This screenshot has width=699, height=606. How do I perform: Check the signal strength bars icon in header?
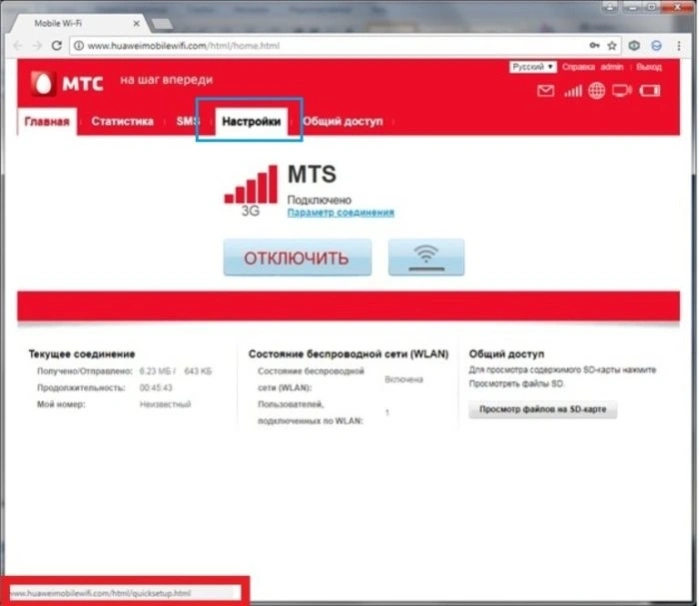click(x=573, y=91)
